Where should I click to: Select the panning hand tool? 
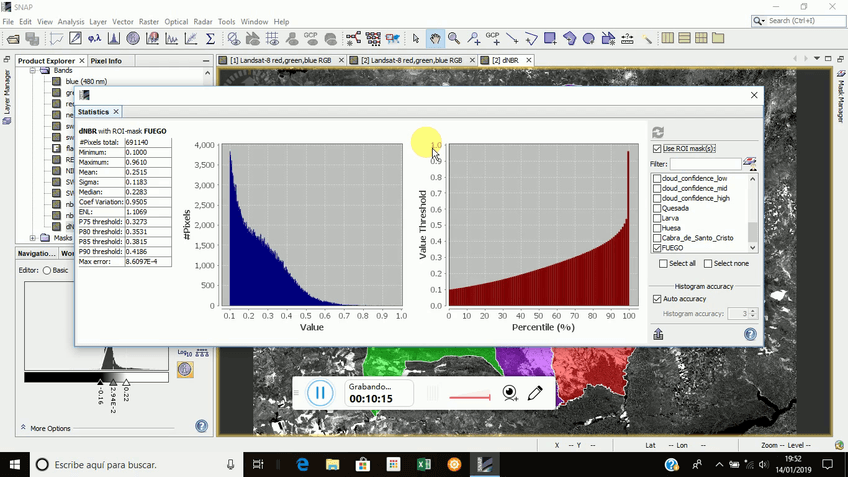(435, 39)
